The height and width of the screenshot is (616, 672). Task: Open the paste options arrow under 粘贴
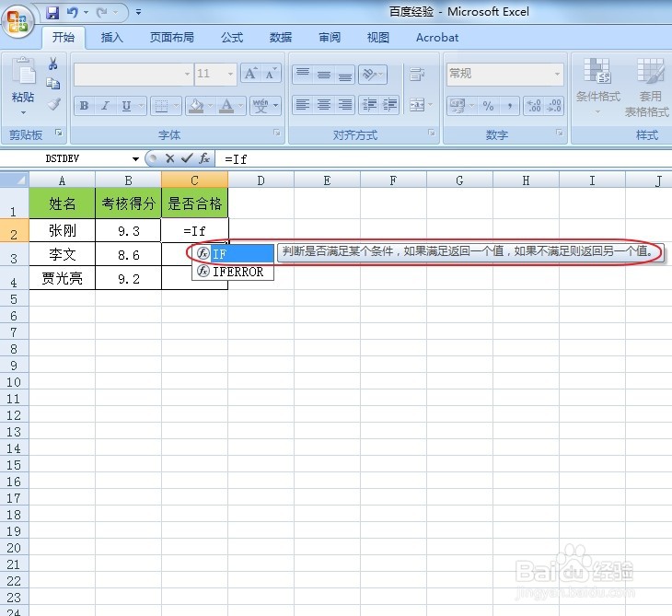click(24, 112)
